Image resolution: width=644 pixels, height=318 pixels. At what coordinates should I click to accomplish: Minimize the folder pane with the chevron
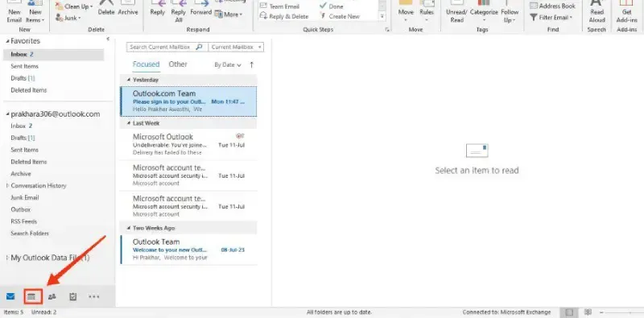[x=108, y=39]
